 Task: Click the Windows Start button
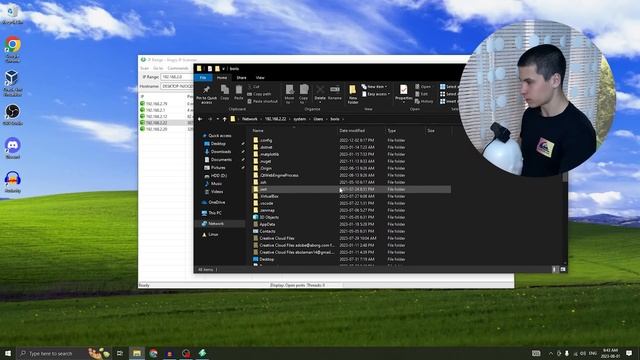(x=8, y=353)
